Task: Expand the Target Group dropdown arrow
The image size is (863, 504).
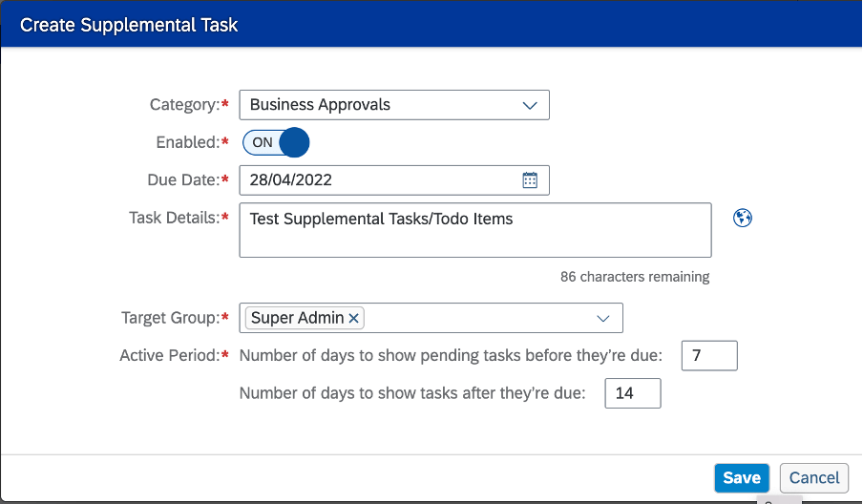Action: (x=603, y=319)
